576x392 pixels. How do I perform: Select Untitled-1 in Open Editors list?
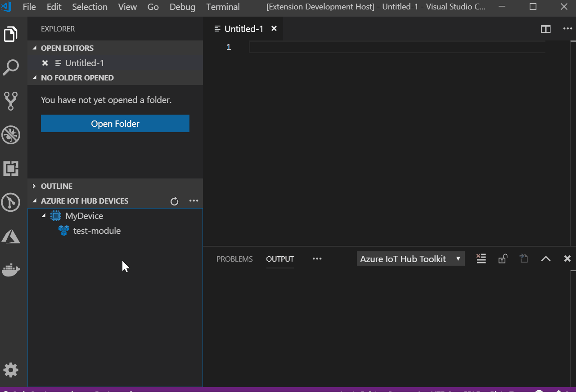[115, 63]
